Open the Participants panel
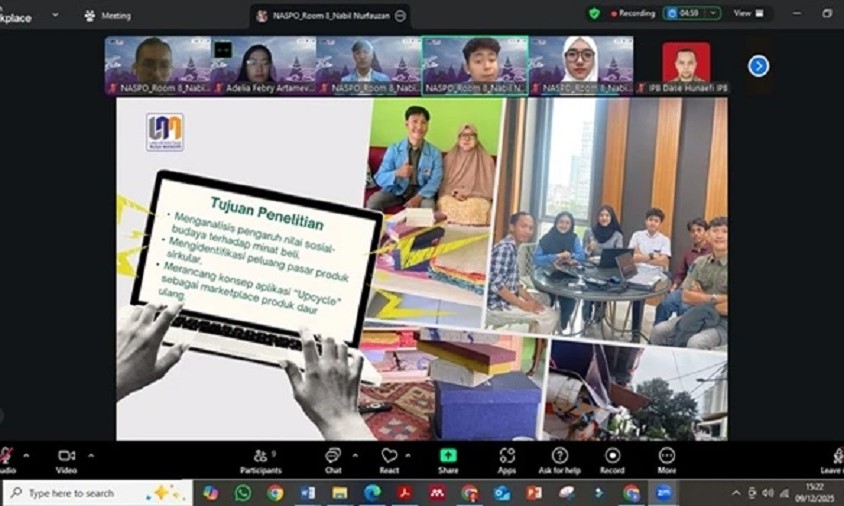 click(261, 461)
